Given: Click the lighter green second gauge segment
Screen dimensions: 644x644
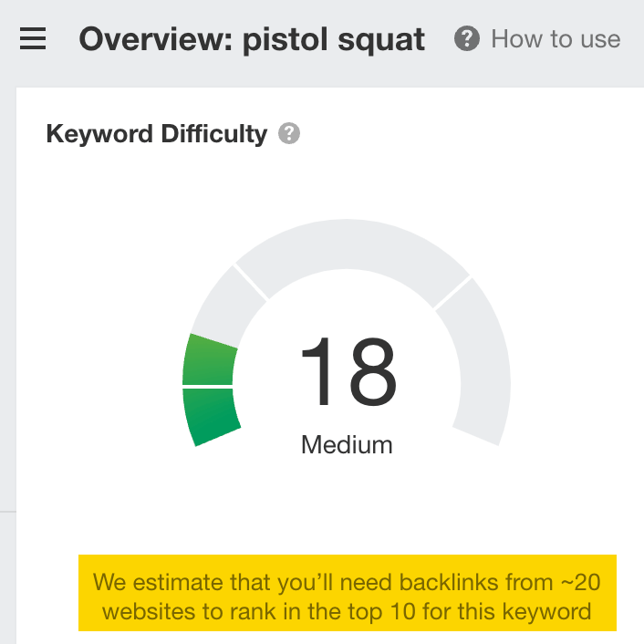Looking at the screenshot, I should (x=209, y=360).
